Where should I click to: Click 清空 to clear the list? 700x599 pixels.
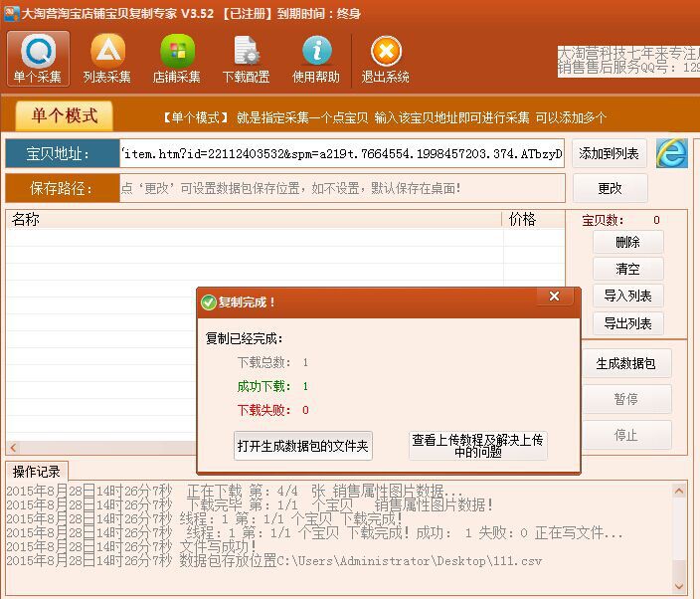(x=627, y=269)
